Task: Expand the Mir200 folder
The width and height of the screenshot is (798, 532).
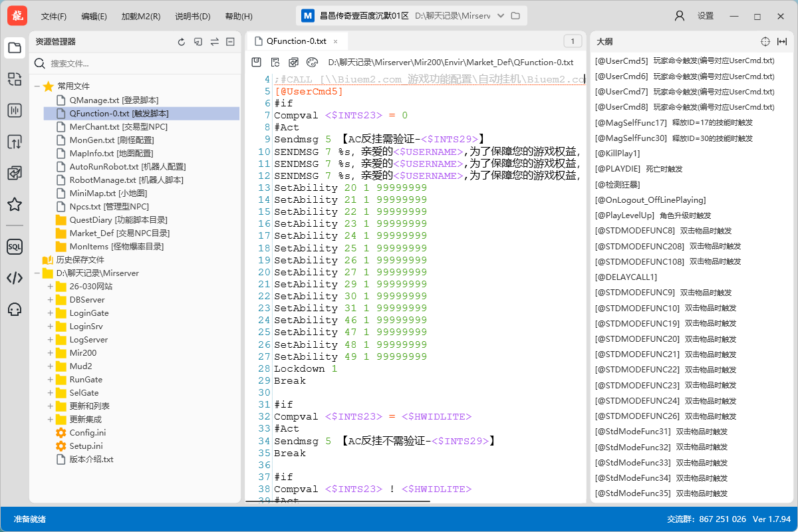Action: coord(51,352)
